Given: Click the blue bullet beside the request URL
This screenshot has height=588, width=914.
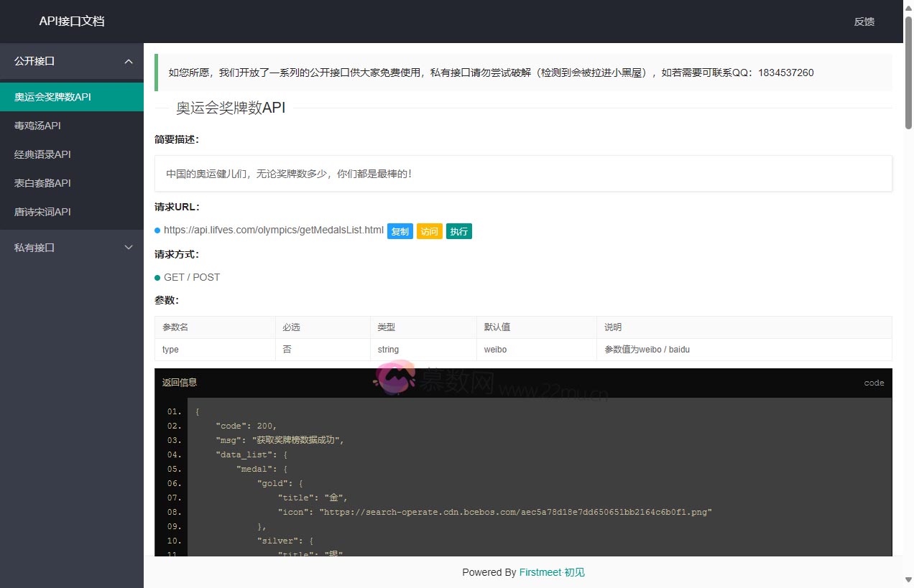Looking at the screenshot, I should [x=157, y=230].
